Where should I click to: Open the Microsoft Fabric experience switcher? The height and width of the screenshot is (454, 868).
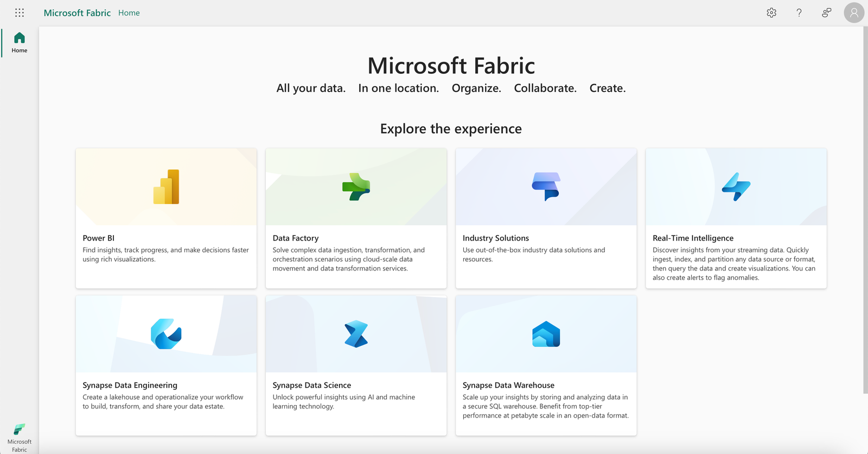pos(20,438)
